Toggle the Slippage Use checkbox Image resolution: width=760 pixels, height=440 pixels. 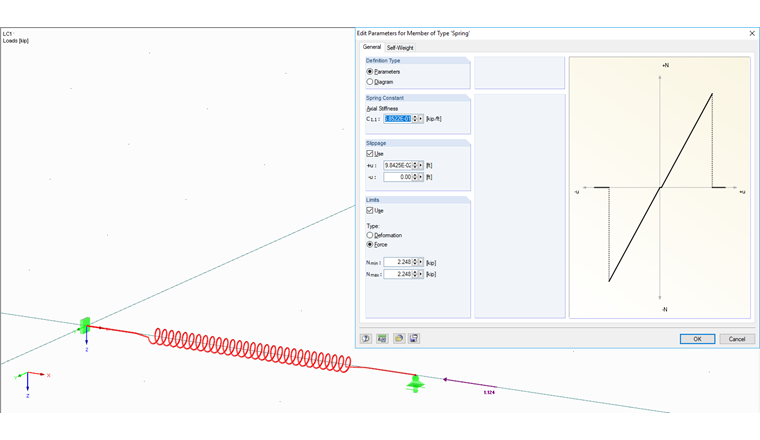tap(370, 154)
